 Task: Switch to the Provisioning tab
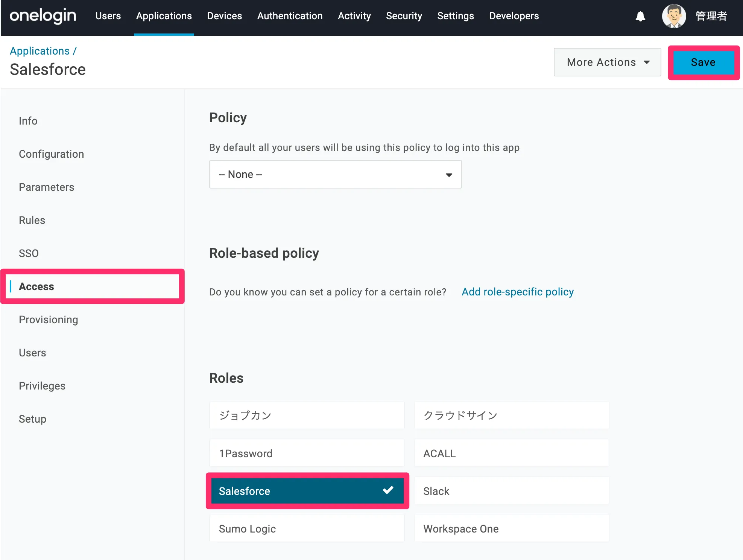tap(49, 320)
